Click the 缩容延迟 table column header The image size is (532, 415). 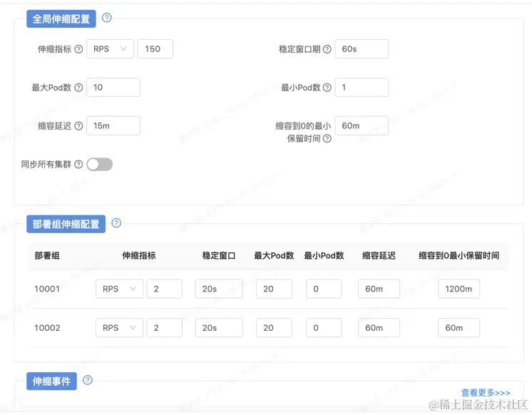click(x=379, y=255)
